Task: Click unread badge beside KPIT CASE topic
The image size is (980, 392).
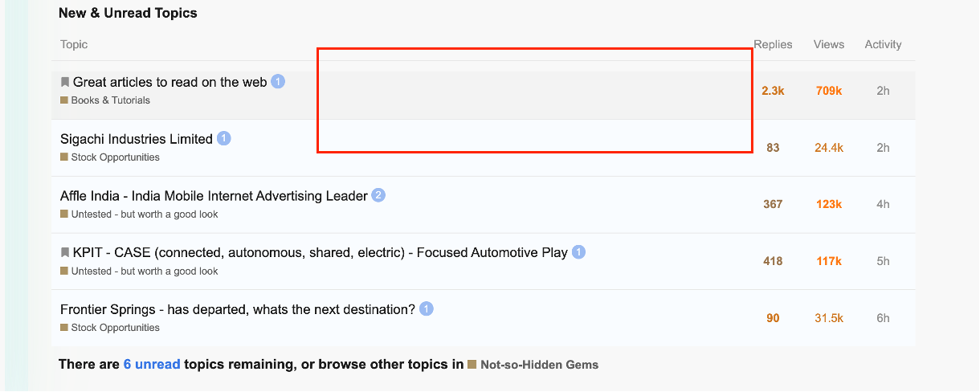Action: pos(578,252)
